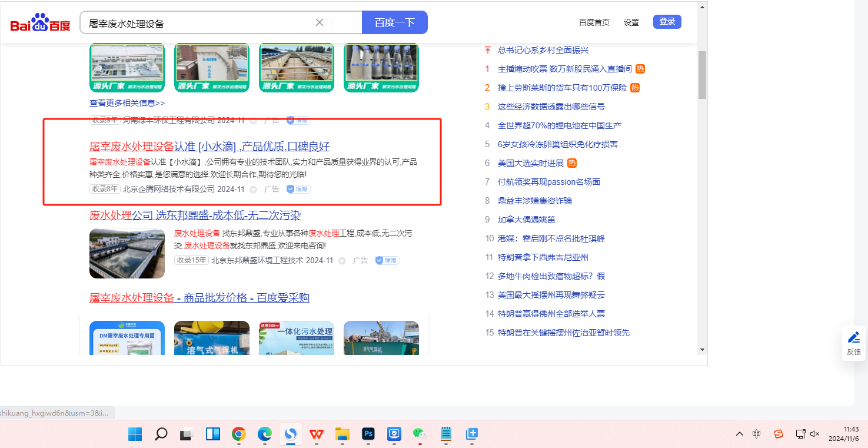
Task: Expand hidden system tray icons chevron
Action: [x=740, y=434]
